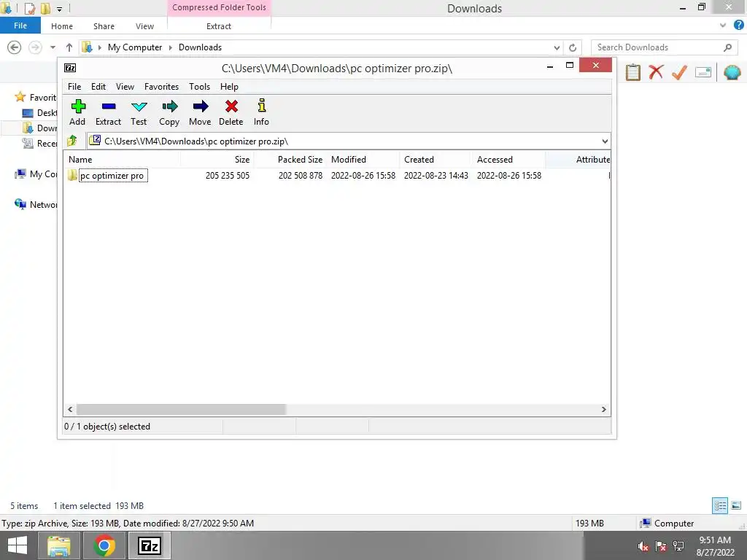The height and width of the screenshot is (560, 747).
Task: Open quick access toolbar customize dropdown
Action: (59, 9)
